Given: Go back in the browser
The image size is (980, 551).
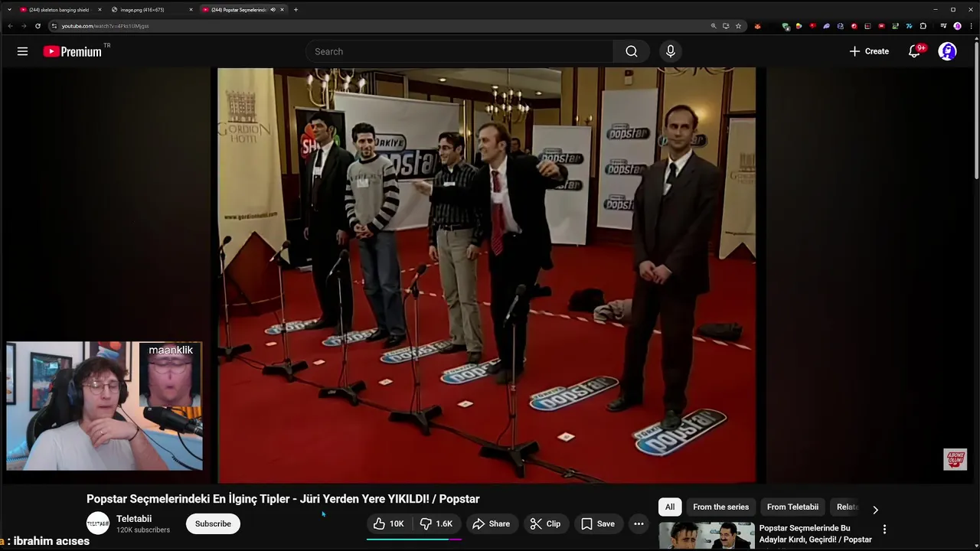Looking at the screenshot, I should tap(10, 26).
